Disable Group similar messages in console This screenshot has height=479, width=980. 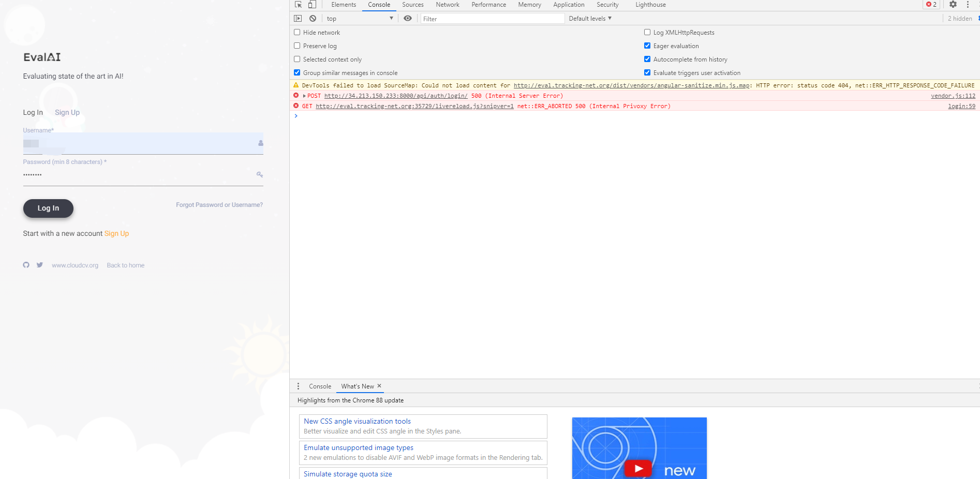coord(297,72)
